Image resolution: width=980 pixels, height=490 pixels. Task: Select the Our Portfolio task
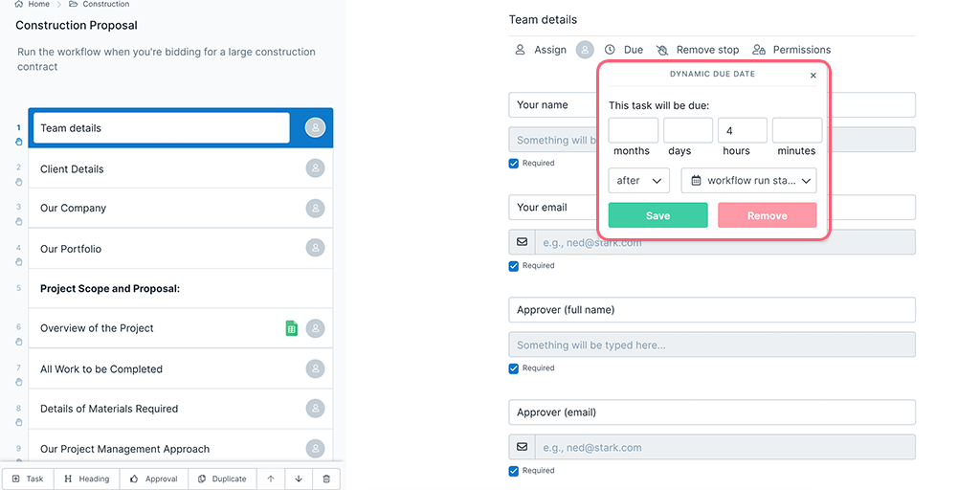71,249
